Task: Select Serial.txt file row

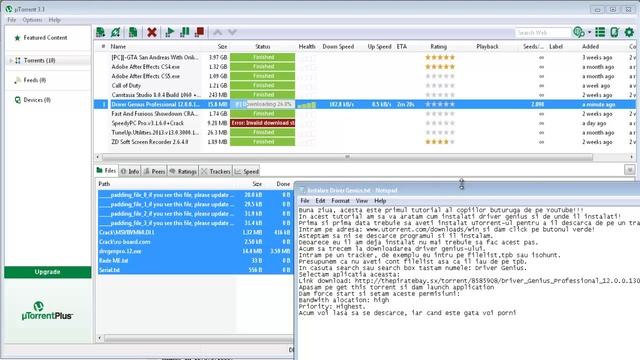Action: tap(195, 270)
